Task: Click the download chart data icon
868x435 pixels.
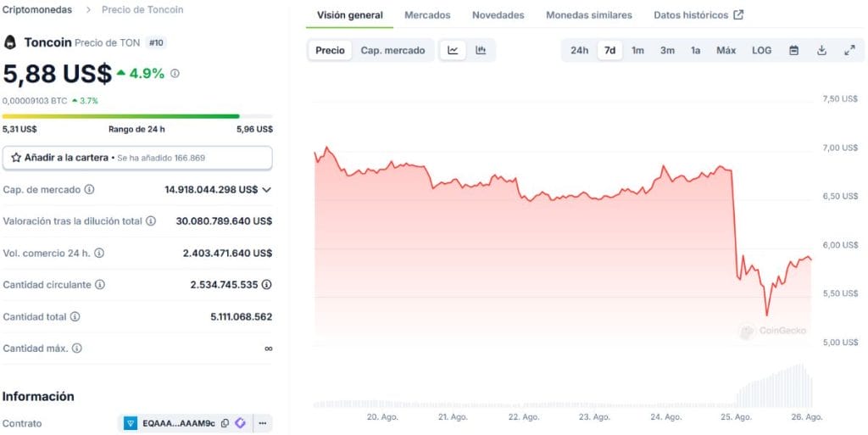Action: pos(821,50)
